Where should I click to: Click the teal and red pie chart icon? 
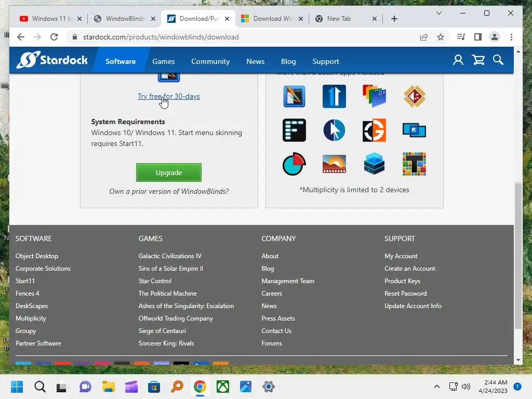(x=294, y=164)
